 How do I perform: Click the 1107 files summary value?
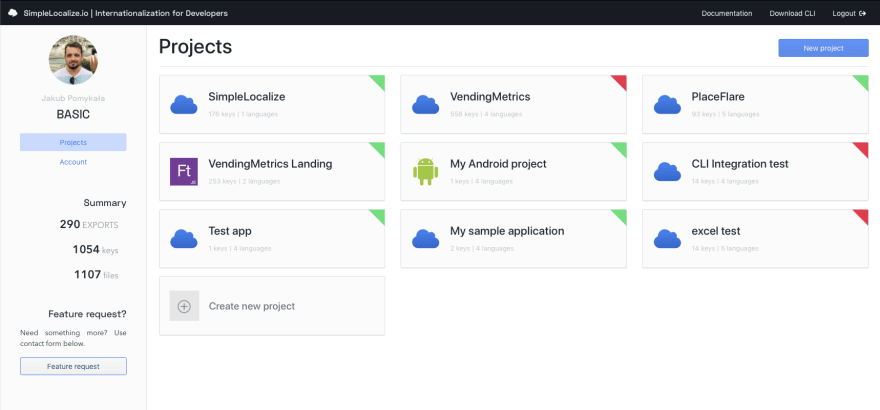(97, 275)
